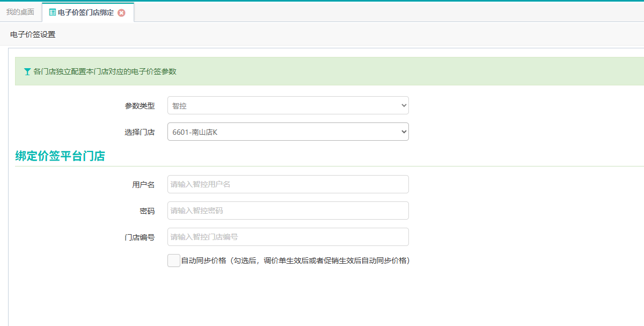The height and width of the screenshot is (326, 644).
Task: Click the 自动同步价格 description text
Action: pos(296,261)
